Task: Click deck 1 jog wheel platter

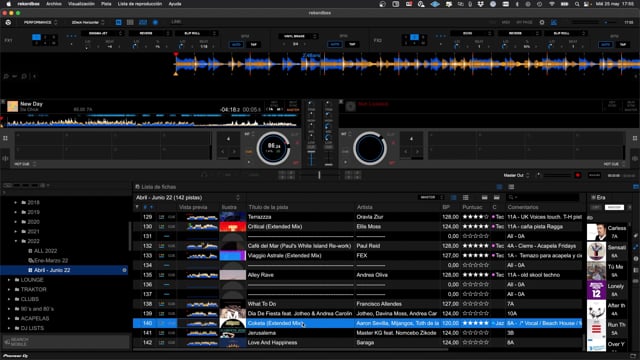Action: click(x=273, y=148)
